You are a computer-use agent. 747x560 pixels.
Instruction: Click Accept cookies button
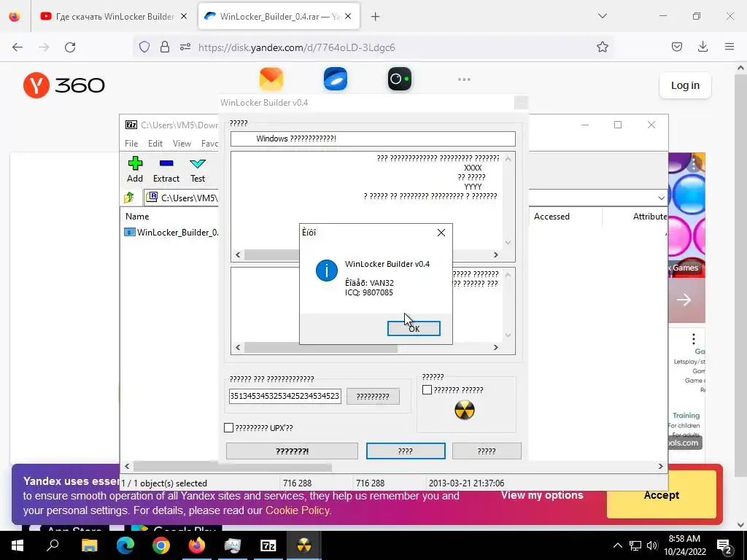point(662,495)
